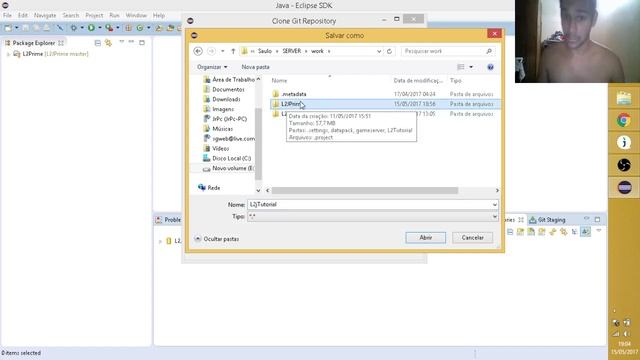The image size is (640, 360).
Task: Click Clone a Git Repository toolbar icon
Action: pyautogui.click(x=531, y=232)
